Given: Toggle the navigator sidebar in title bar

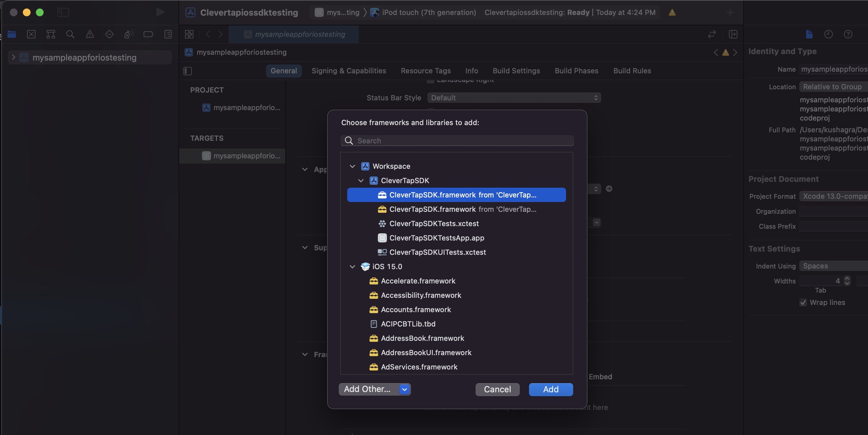Looking at the screenshot, I should pyautogui.click(x=63, y=12).
